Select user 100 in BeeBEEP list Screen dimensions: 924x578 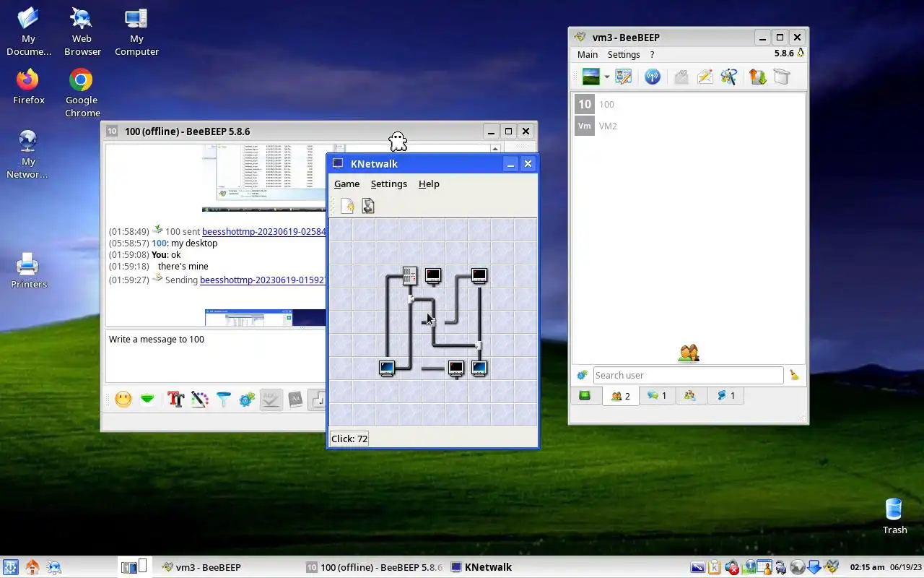click(x=689, y=104)
